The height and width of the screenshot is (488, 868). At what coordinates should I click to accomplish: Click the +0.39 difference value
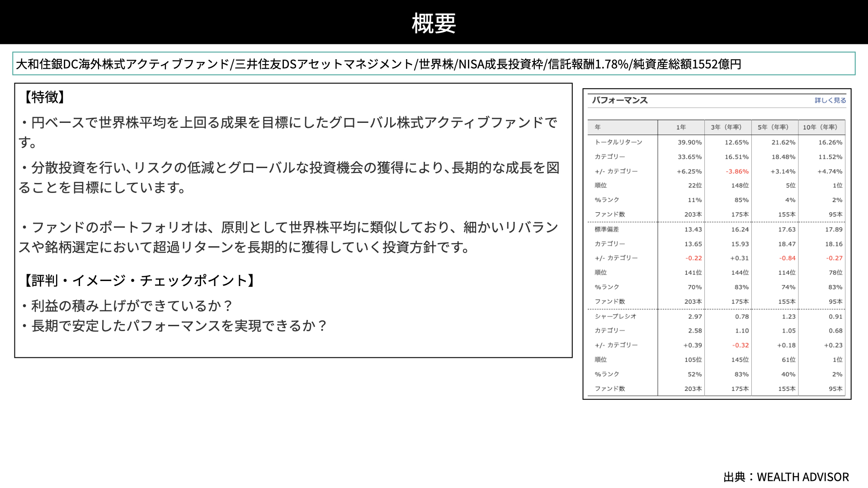pos(693,346)
